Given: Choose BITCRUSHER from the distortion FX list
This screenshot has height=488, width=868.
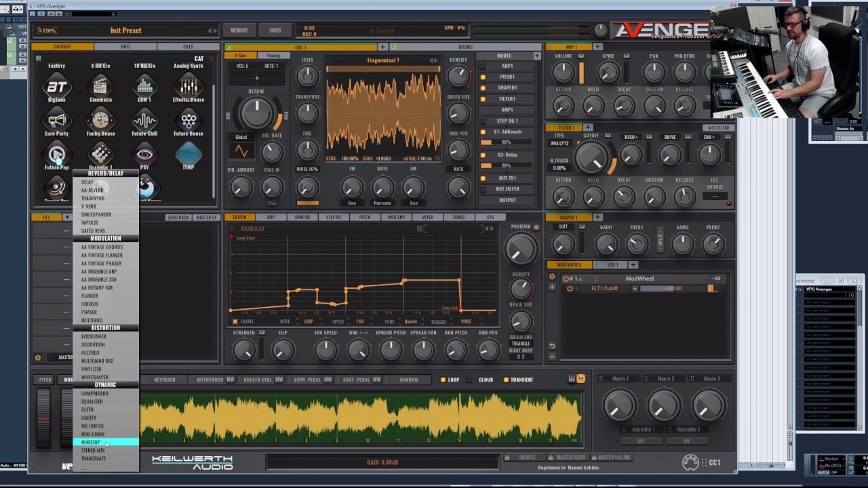Looking at the screenshot, I should 106,336.
